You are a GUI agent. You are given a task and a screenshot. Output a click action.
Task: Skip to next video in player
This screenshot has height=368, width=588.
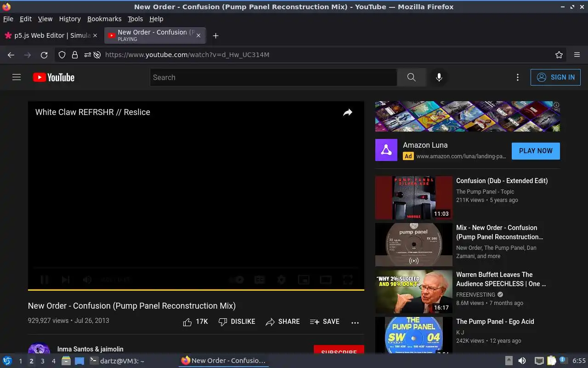(x=66, y=279)
